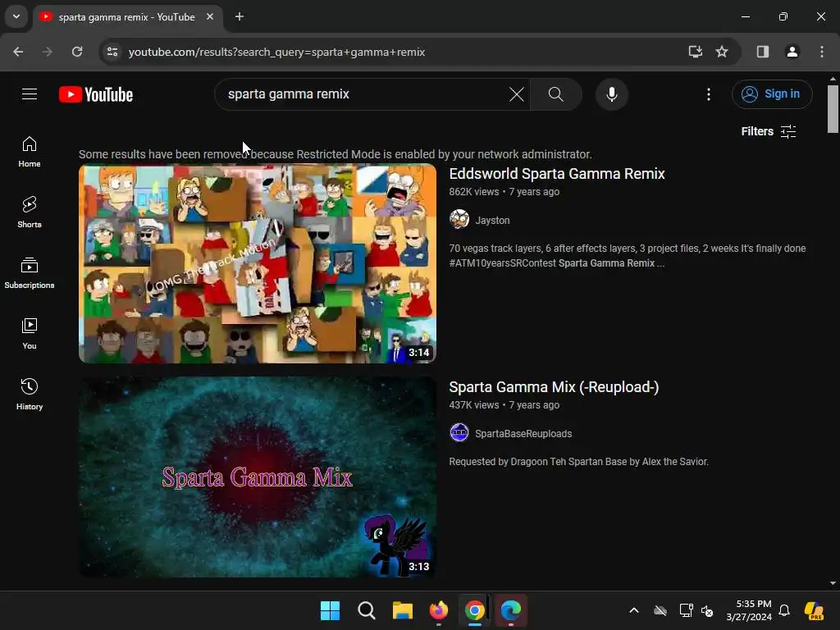This screenshot has width=840, height=630.
Task: Open the SpartaBaseReuploads channel avatar
Action: (459, 432)
